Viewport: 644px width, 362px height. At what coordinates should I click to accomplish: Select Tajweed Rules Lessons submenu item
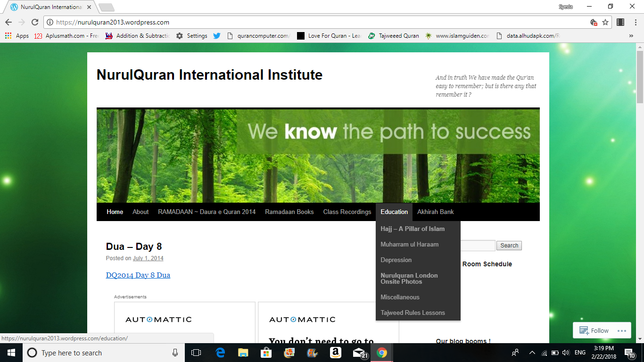pyautogui.click(x=413, y=313)
